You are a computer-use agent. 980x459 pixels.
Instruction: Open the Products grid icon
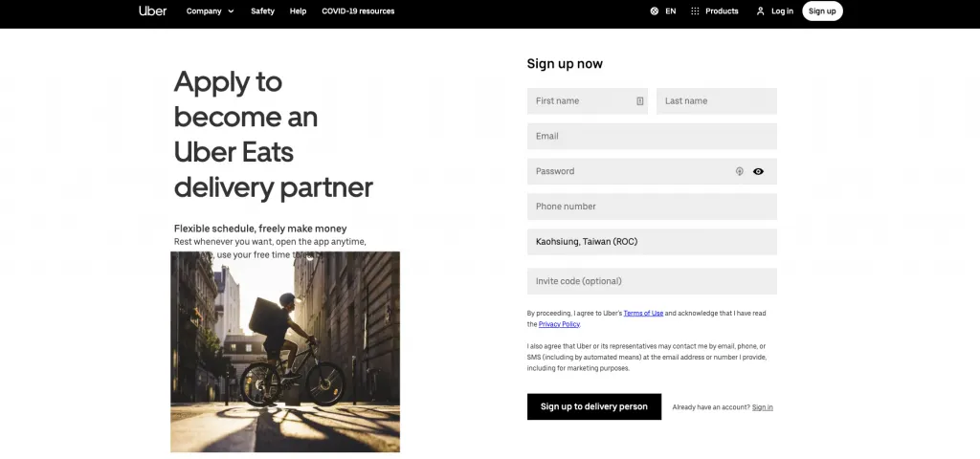pos(695,11)
